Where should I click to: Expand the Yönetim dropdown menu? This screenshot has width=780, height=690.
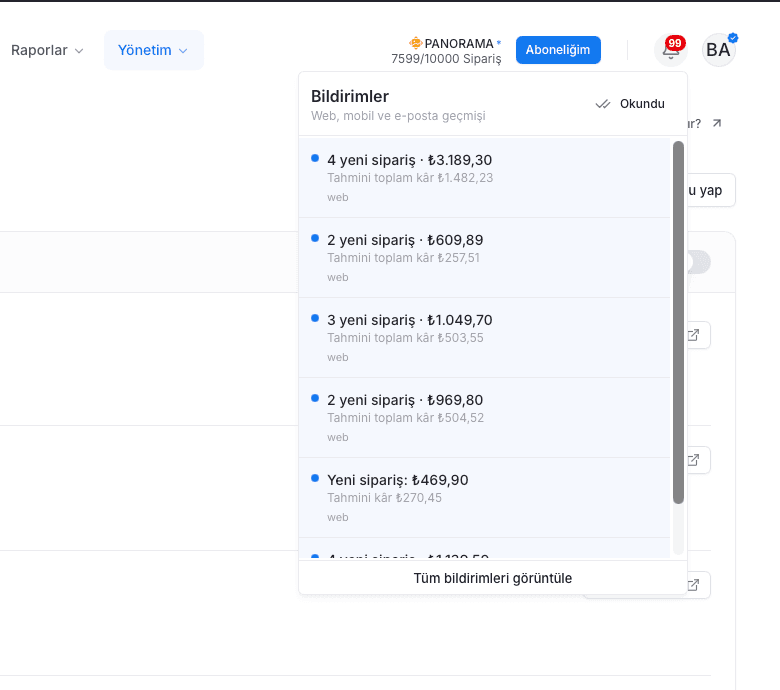pos(153,50)
